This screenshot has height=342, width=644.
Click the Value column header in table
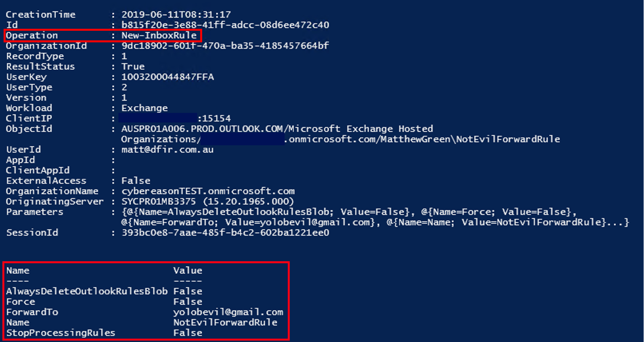tap(188, 270)
